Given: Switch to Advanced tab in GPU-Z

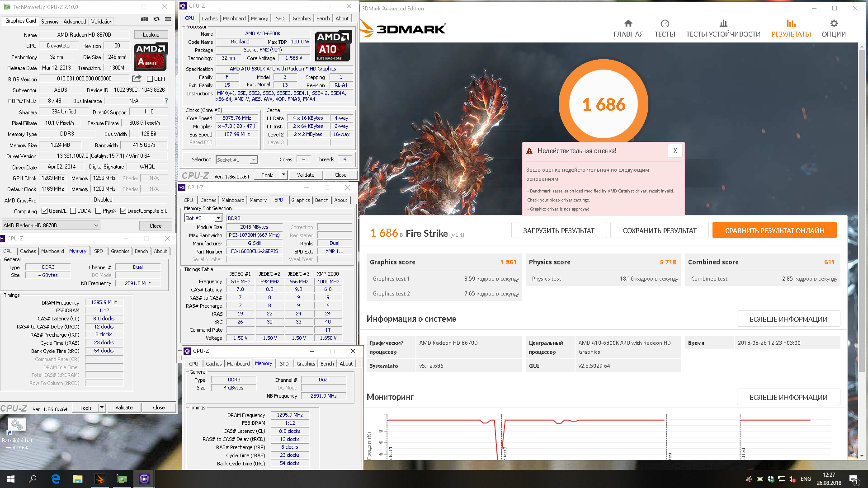Looking at the screenshot, I should (x=75, y=21).
